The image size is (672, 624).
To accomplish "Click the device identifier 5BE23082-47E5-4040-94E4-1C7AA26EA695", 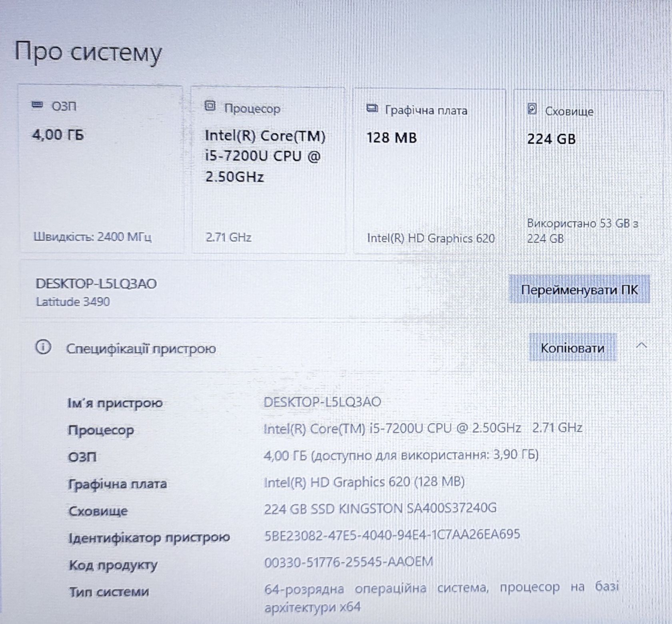I will point(392,535).
